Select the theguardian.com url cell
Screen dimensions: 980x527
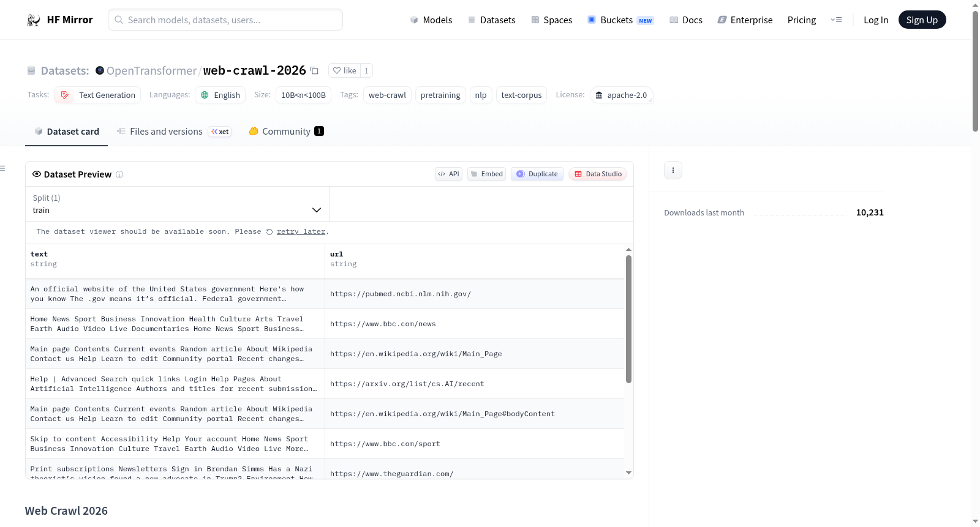[x=475, y=469]
